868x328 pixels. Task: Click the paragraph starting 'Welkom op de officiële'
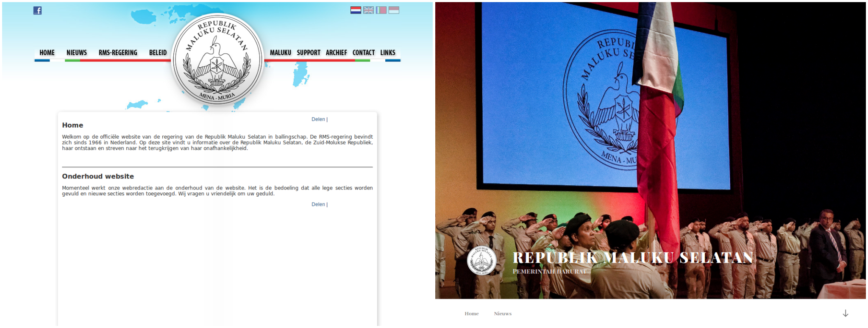[x=217, y=143]
